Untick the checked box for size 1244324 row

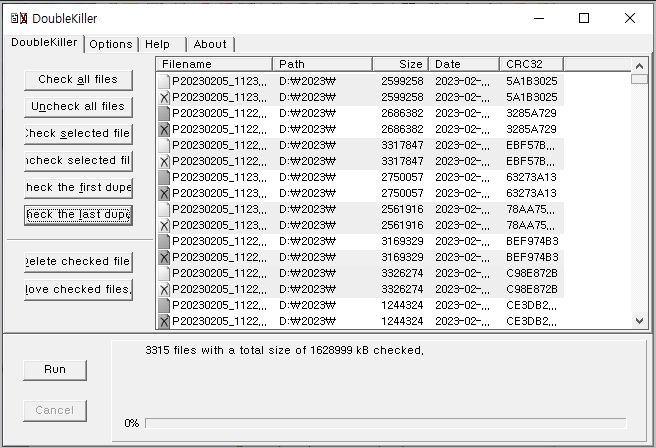point(164,321)
